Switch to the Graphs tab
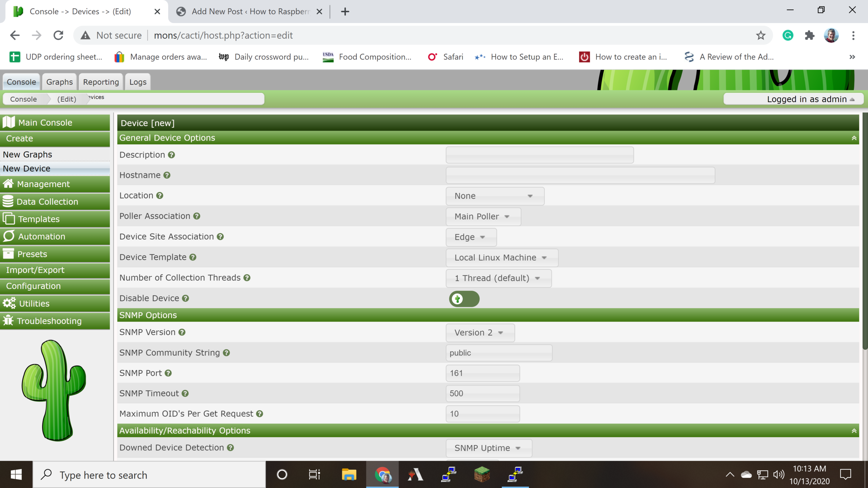Screen dimensions: 868x488 click(59, 82)
